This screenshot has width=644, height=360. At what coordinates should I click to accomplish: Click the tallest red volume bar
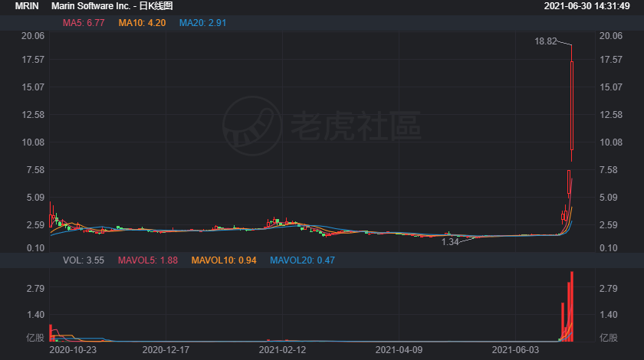[572, 306]
